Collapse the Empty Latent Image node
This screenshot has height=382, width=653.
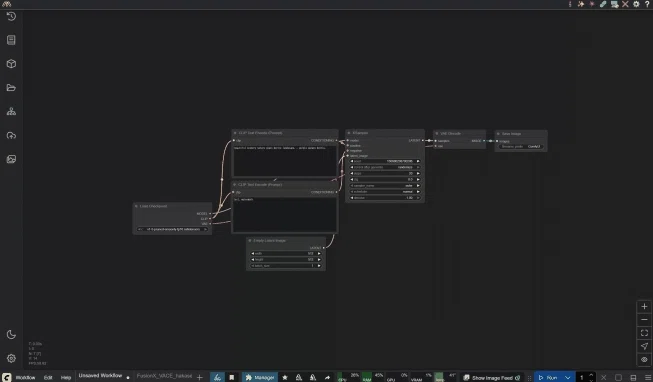[x=250, y=240]
